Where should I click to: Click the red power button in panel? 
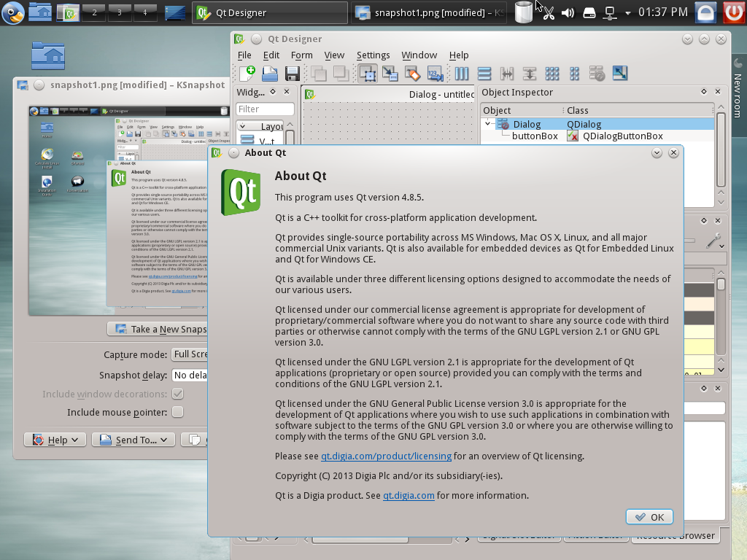(x=734, y=12)
